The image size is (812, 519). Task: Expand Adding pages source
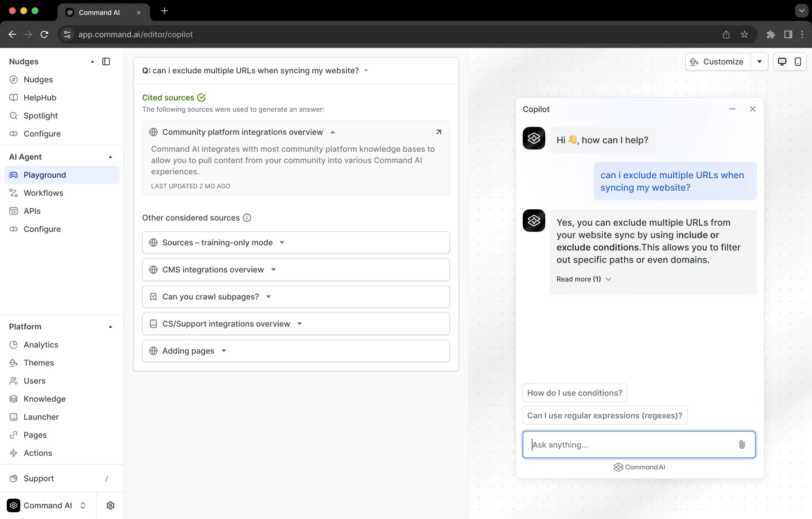(296, 351)
